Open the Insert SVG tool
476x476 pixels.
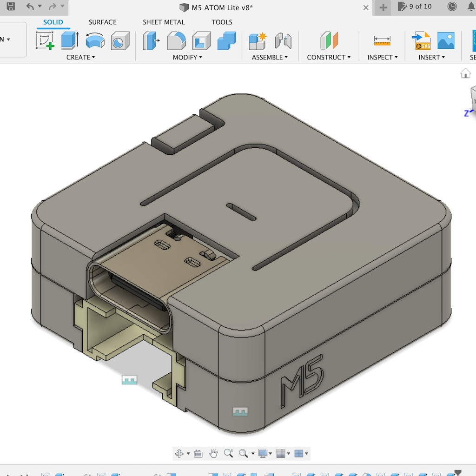click(421, 41)
